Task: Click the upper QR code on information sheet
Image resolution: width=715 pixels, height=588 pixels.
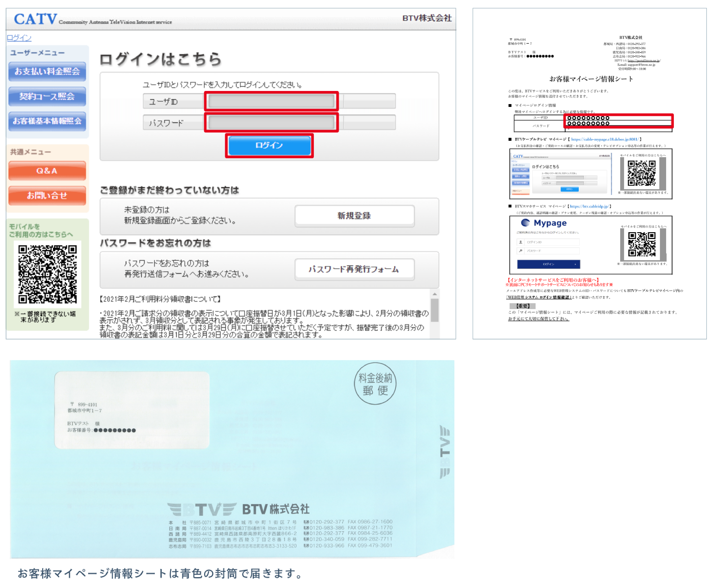Action: click(x=642, y=173)
